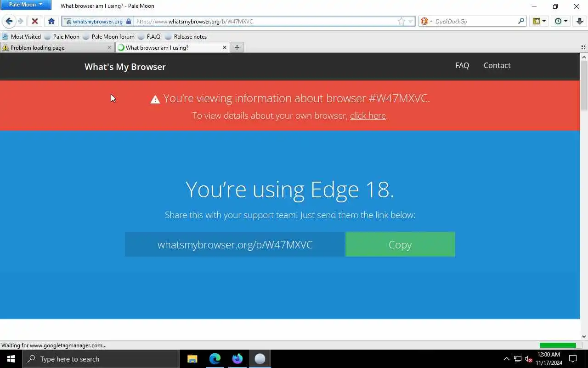Open the Firefox-style taskbar browser icon
This screenshot has width=588, height=368.
tap(237, 359)
